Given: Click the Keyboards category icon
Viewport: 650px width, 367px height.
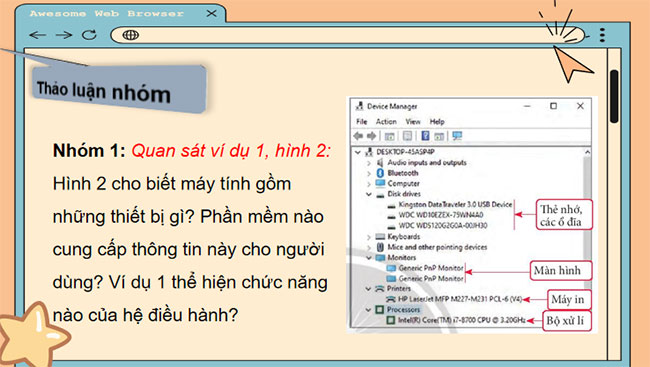Looking at the screenshot, I should [380, 236].
